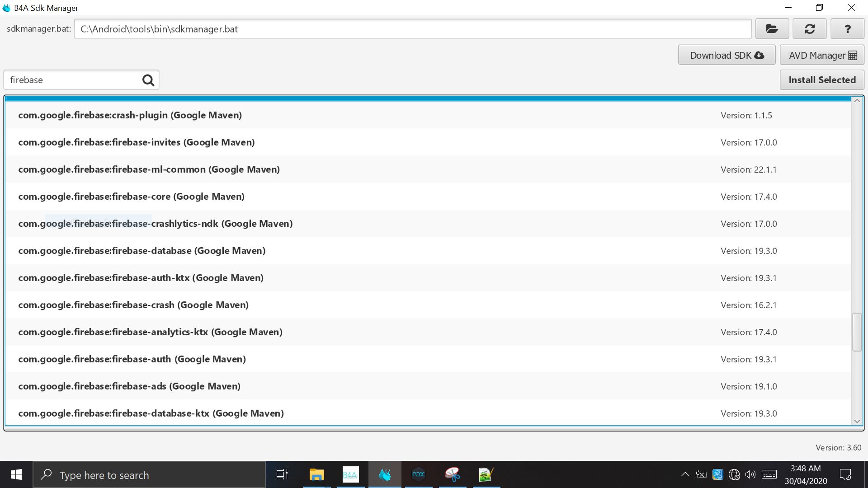Select firebase-crash (Google Maven) row
This screenshot has height=488, width=868.
tap(428, 305)
